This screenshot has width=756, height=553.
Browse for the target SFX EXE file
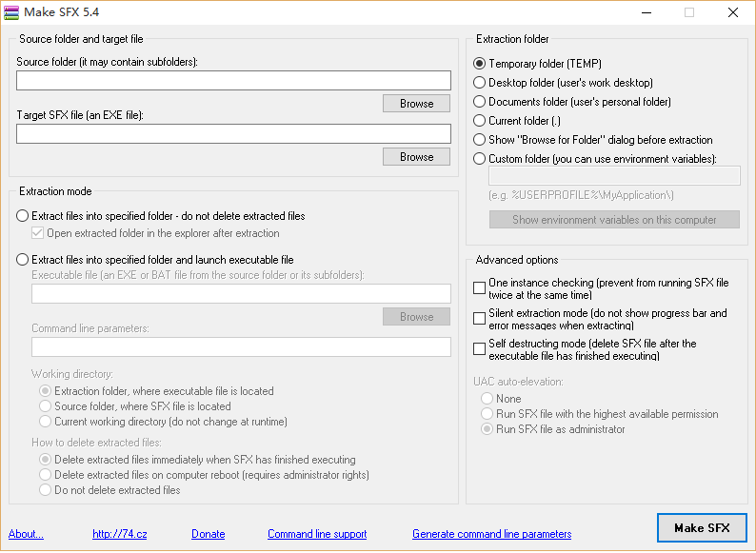pyautogui.click(x=416, y=157)
